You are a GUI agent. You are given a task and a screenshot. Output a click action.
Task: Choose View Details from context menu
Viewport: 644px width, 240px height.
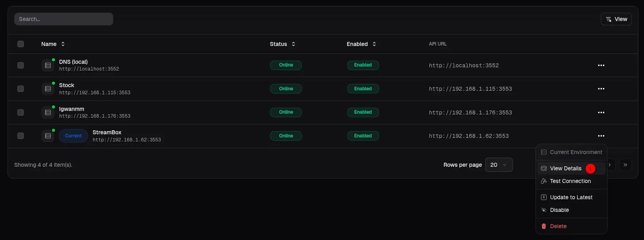point(566,168)
